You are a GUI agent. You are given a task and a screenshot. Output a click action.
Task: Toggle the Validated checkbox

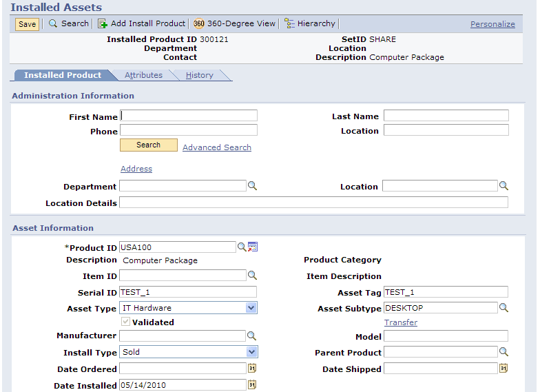pos(125,322)
